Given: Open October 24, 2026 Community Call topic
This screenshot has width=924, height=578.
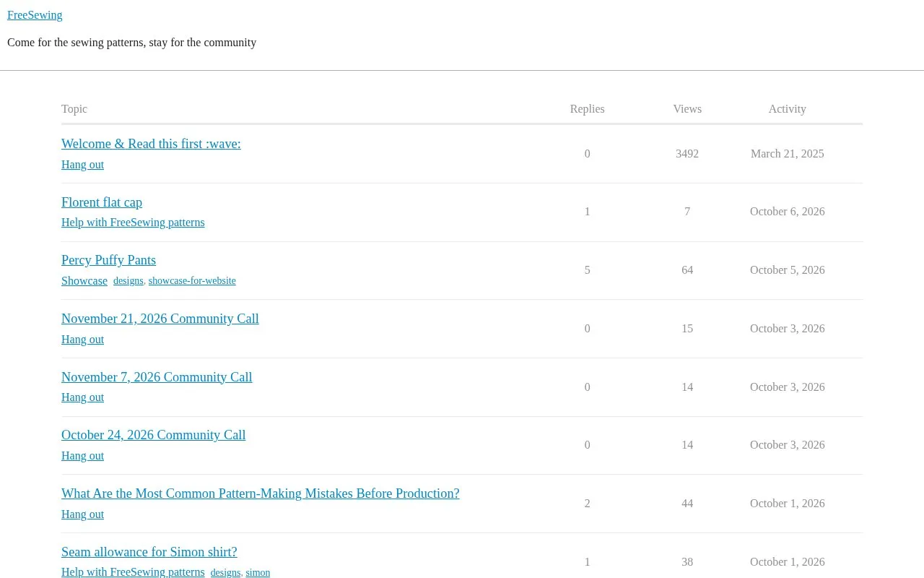Looking at the screenshot, I should tap(153, 435).
